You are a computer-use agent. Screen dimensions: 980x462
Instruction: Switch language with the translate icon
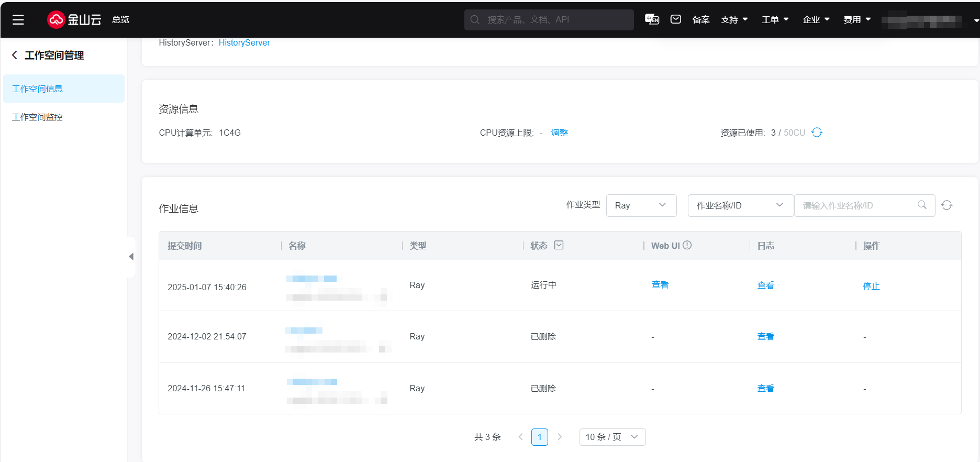tap(652, 19)
